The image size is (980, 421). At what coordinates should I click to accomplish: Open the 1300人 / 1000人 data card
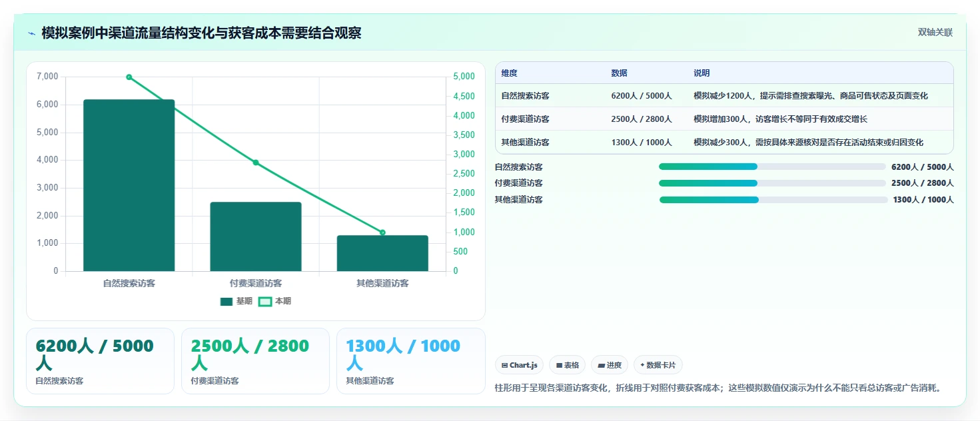pos(411,361)
